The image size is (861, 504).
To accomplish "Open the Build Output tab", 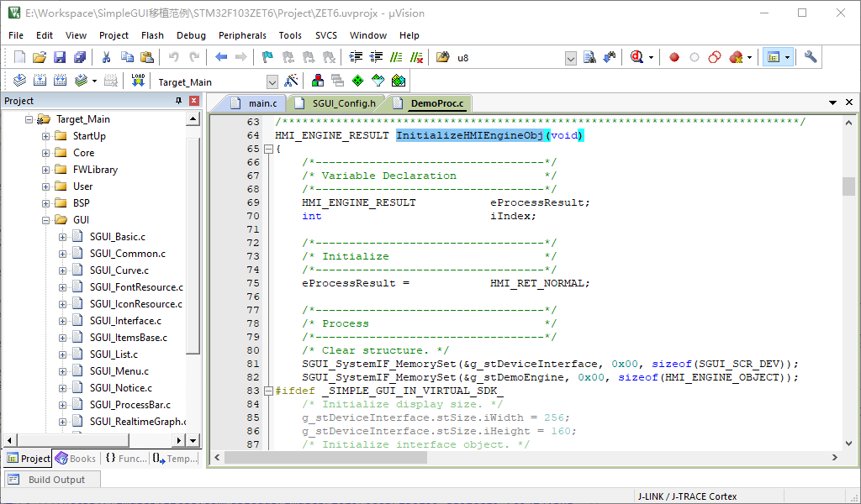I will tap(53, 480).
